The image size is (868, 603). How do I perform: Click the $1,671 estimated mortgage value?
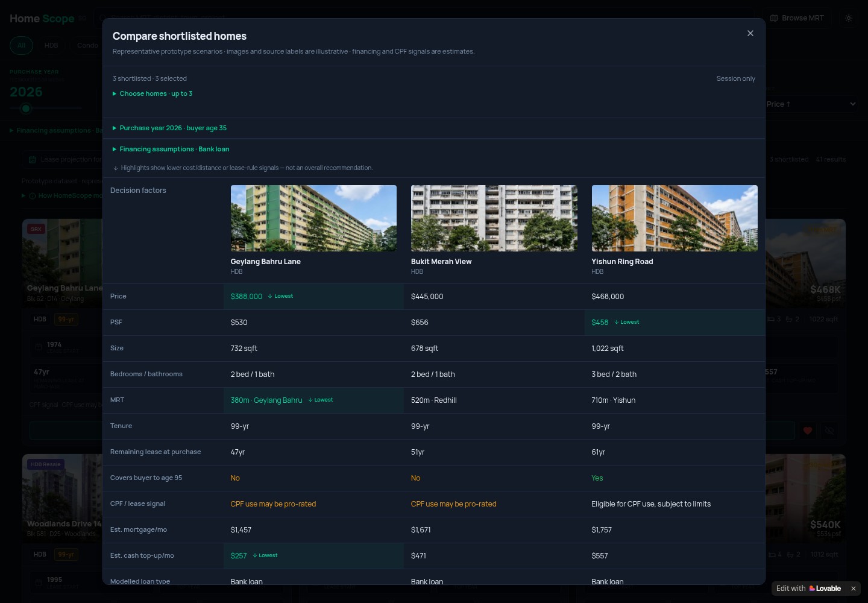pos(421,530)
